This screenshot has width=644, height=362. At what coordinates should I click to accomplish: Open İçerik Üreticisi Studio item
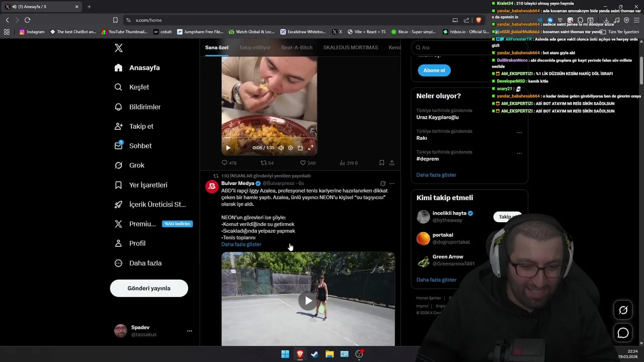pyautogui.click(x=150, y=204)
